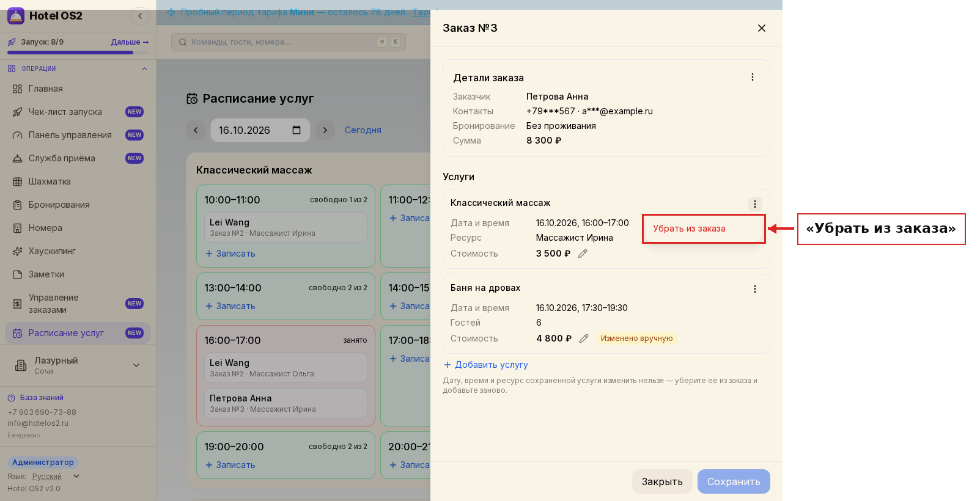Image resolution: width=980 pixels, height=501 pixels.
Task: Collapse the sidebar with the chevron button
Action: [140, 16]
